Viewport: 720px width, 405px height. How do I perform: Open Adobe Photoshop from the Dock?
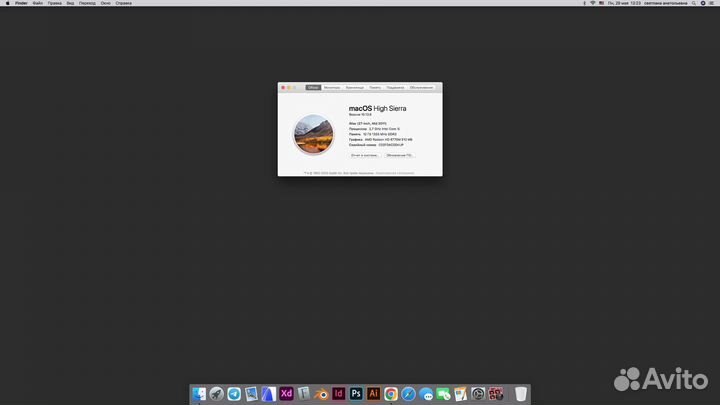356,394
